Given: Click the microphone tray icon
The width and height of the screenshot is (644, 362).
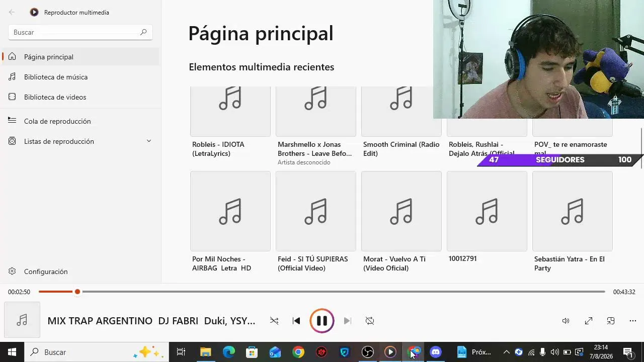Looking at the screenshot, I should point(543,352).
